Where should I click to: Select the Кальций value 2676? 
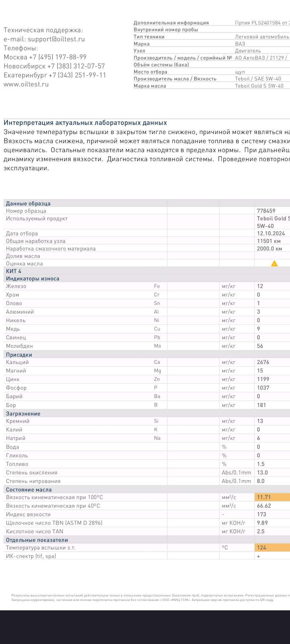263,362
